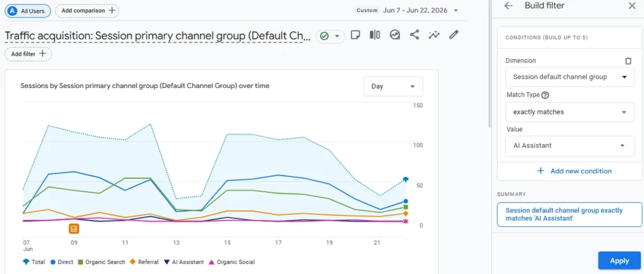Delete the condition with trash icon
The image size is (644, 274).
(628, 61)
